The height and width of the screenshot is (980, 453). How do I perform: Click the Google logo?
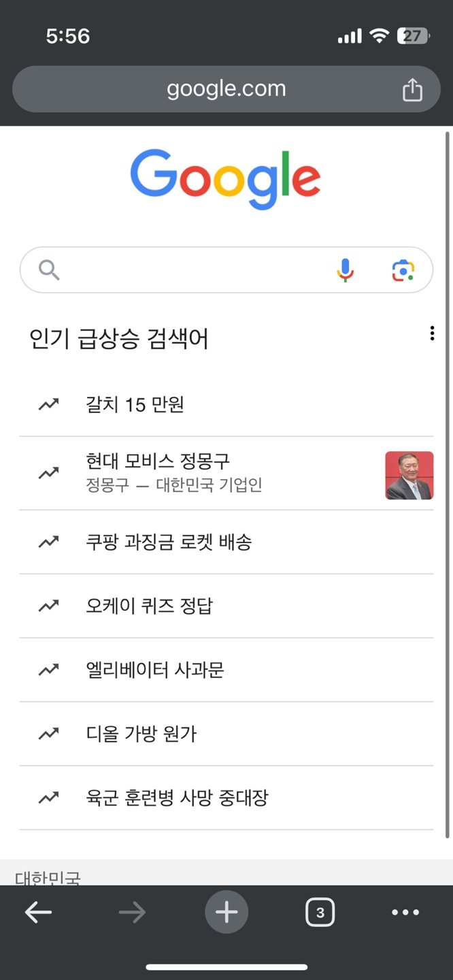pos(225,178)
